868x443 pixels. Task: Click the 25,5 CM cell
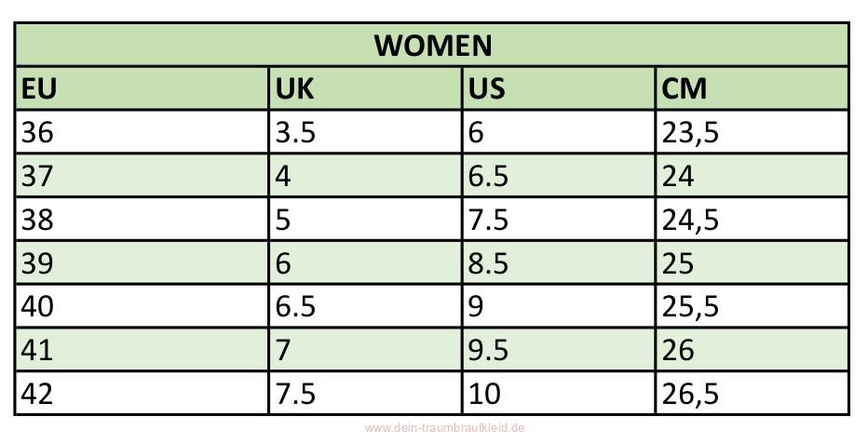(752, 306)
